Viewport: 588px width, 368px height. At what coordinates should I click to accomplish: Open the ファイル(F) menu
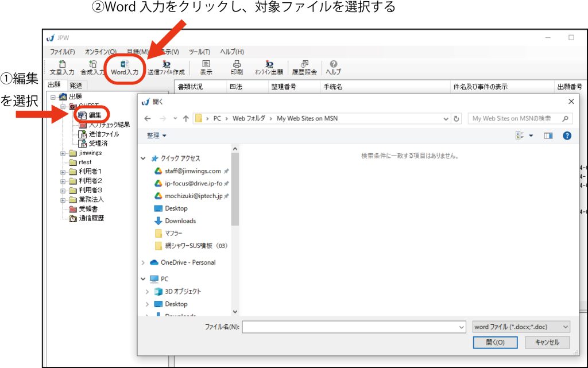pos(62,52)
